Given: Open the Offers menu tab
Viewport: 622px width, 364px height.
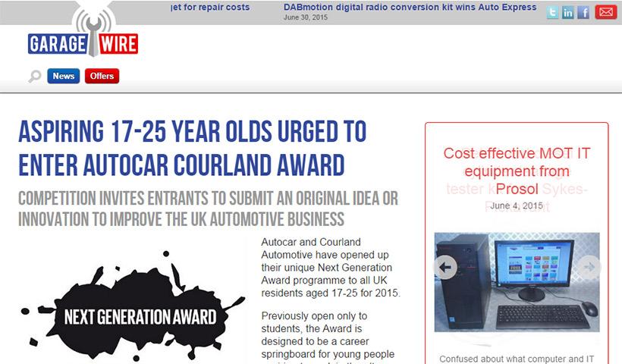Looking at the screenshot, I should [x=102, y=76].
